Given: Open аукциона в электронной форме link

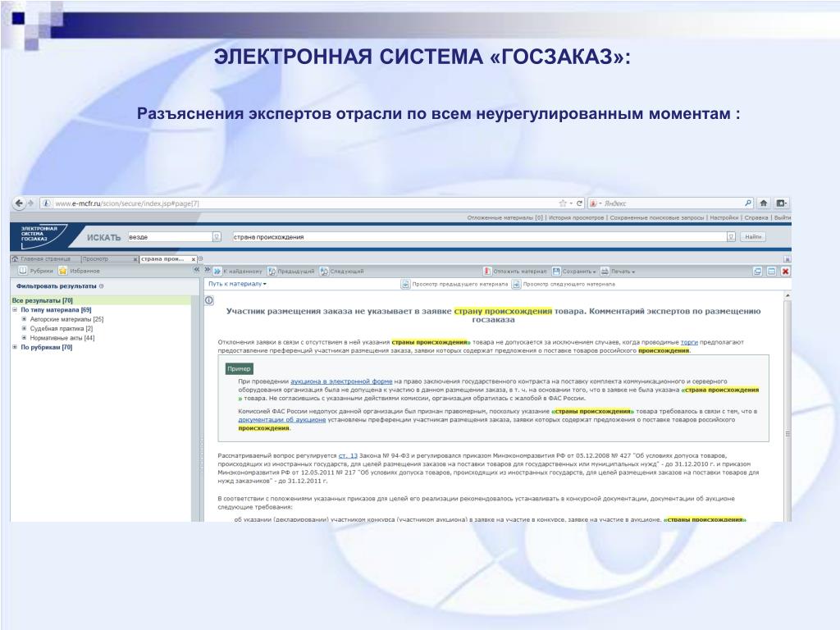Looking at the screenshot, I should pyautogui.click(x=341, y=381).
